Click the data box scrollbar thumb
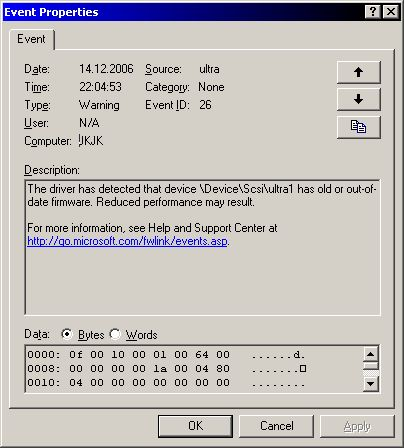The height and width of the screenshot is (448, 404). coord(371,366)
